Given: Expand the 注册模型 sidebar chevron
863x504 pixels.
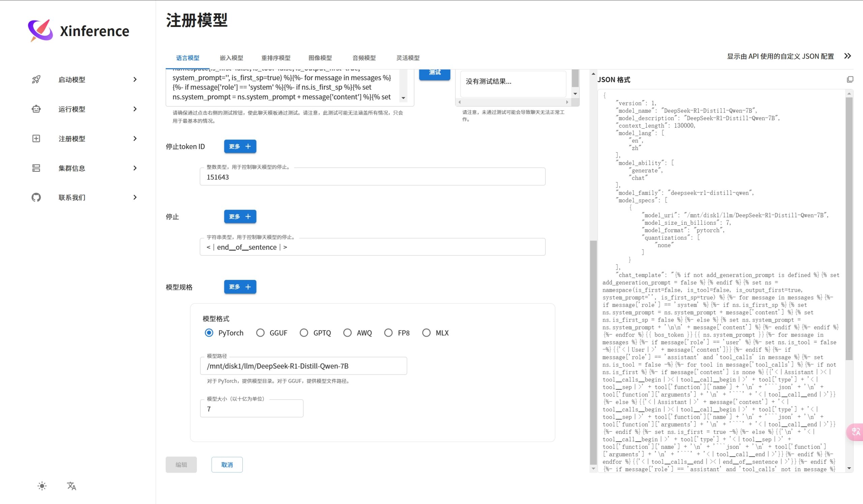Looking at the screenshot, I should coord(135,138).
